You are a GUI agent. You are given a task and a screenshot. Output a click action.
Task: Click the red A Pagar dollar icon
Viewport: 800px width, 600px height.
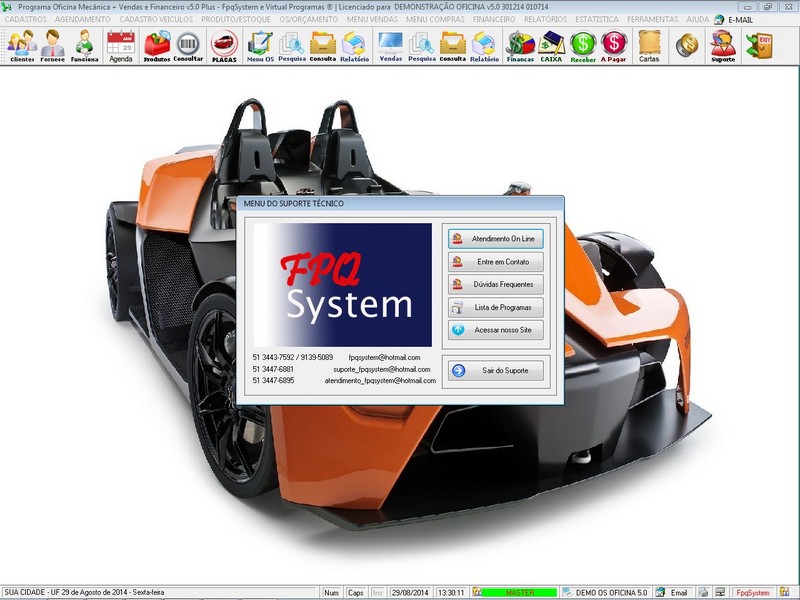(613, 46)
